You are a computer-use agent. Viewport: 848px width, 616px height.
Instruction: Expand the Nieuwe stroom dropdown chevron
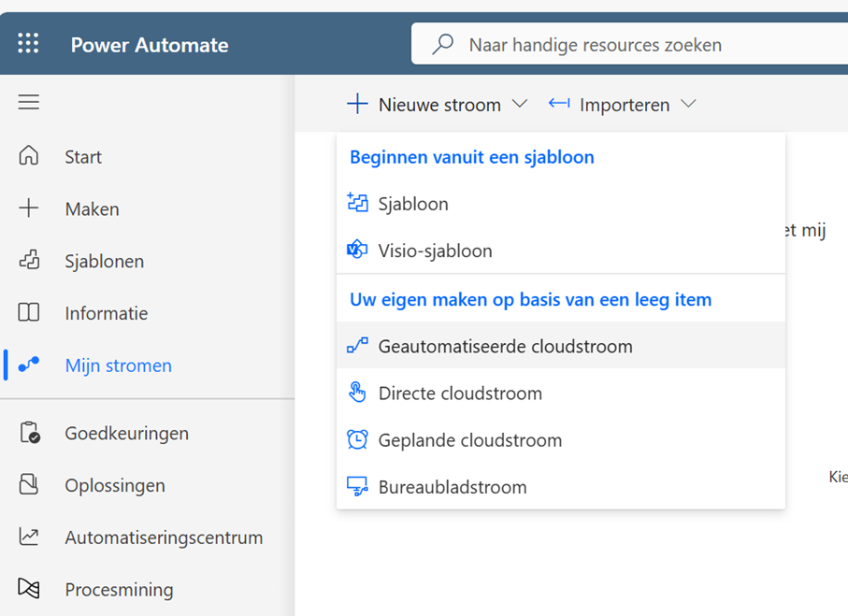tap(520, 105)
